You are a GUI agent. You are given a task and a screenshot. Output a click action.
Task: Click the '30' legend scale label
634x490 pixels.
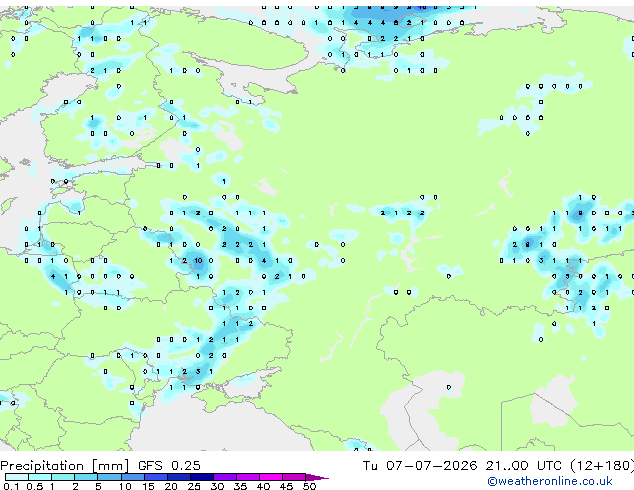(x=217, y=486)
